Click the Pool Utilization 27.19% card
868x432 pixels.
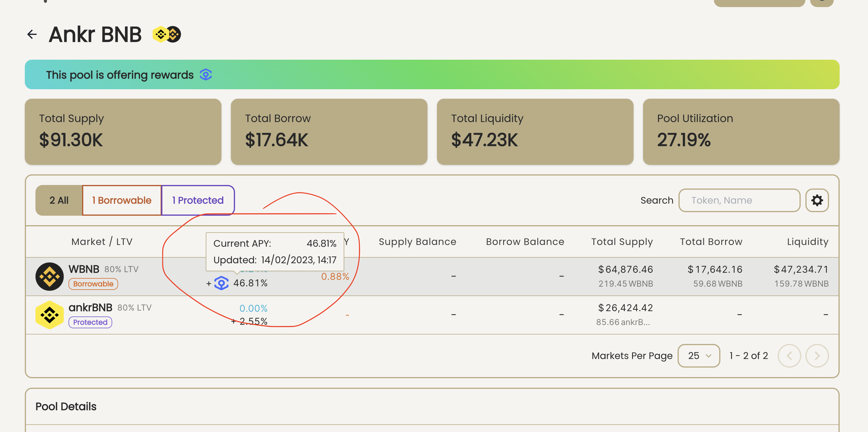click(741, 132)
